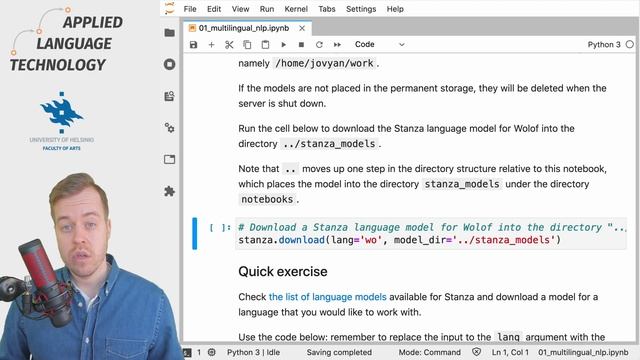Open the Tabs menu
Viewport: 640px width, 360px height.
pos(327,9)
